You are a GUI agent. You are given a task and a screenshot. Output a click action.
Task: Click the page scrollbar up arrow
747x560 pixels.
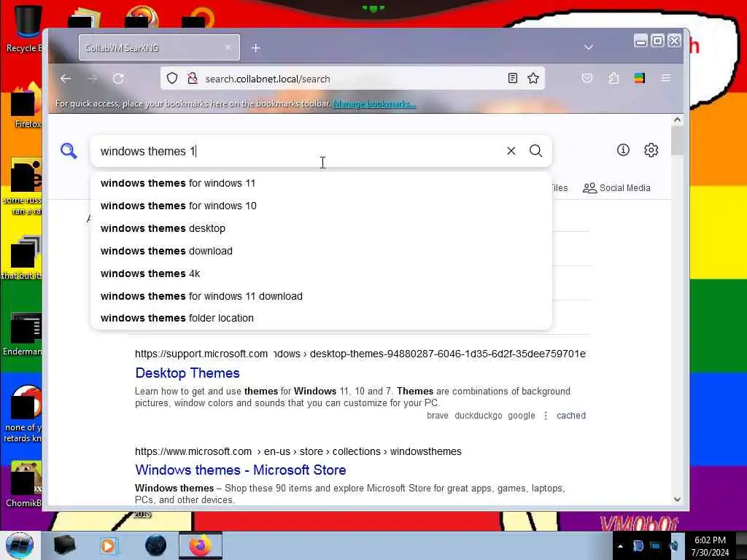click(677, 120)
